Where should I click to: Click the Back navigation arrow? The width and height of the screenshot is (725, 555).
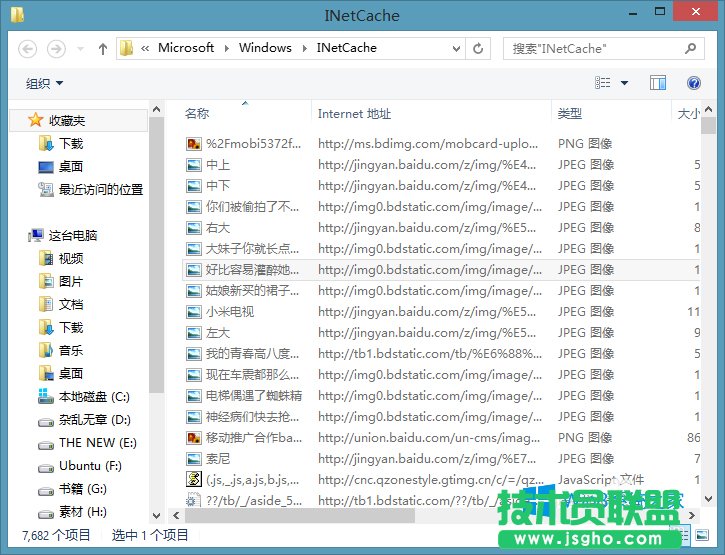coord(28,48)
